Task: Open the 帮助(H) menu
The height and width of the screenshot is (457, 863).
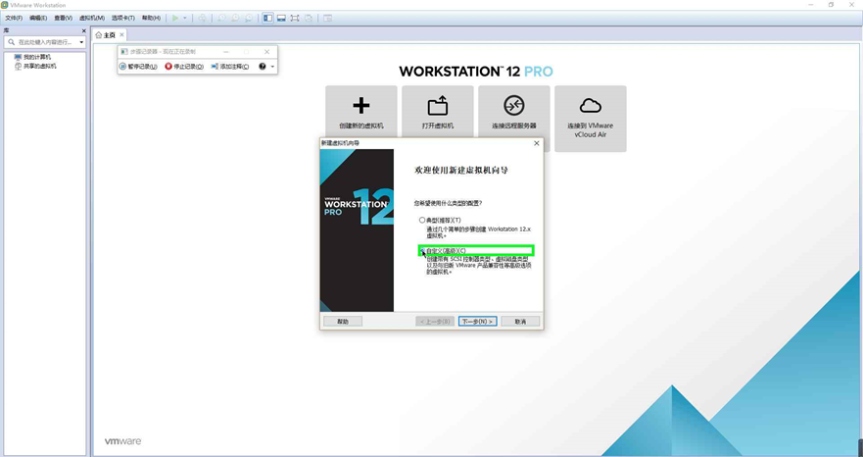Action: [x=151, y=18]
